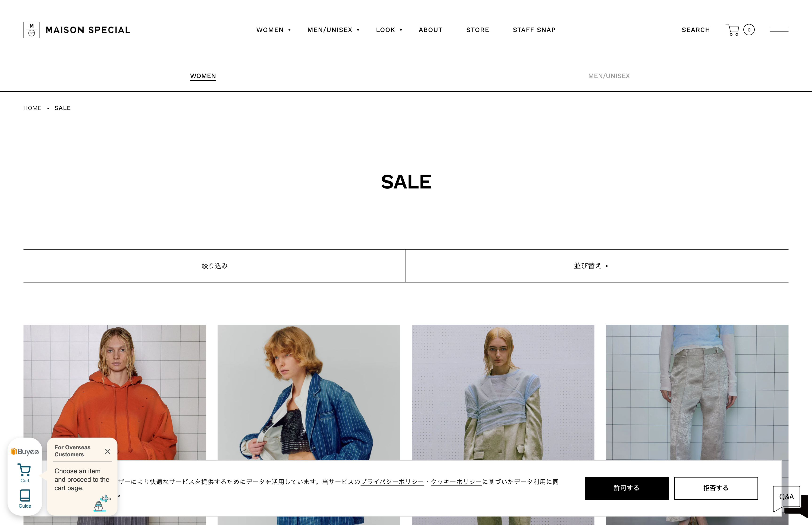Expand the WOMEN navigation dropdown
The image size is (812, 525).
[273, 30]
